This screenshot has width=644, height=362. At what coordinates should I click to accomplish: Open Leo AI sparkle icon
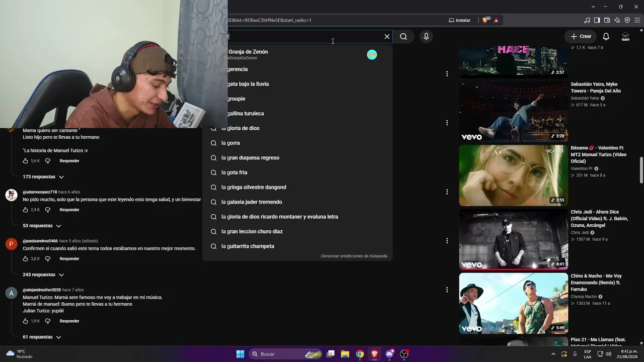[x=617, y=20]
